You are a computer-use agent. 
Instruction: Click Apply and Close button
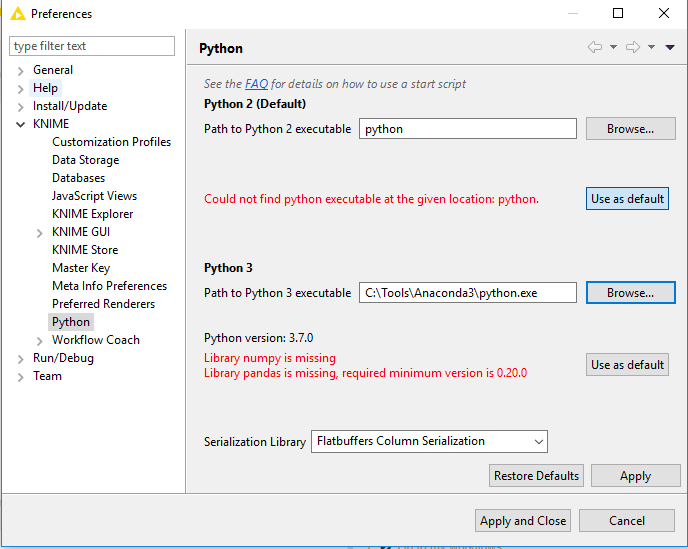coord(523,521)
